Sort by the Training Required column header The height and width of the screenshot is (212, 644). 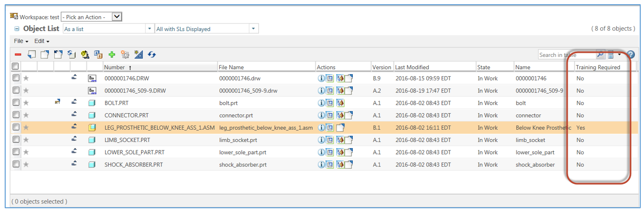click(x=605, y=67)
